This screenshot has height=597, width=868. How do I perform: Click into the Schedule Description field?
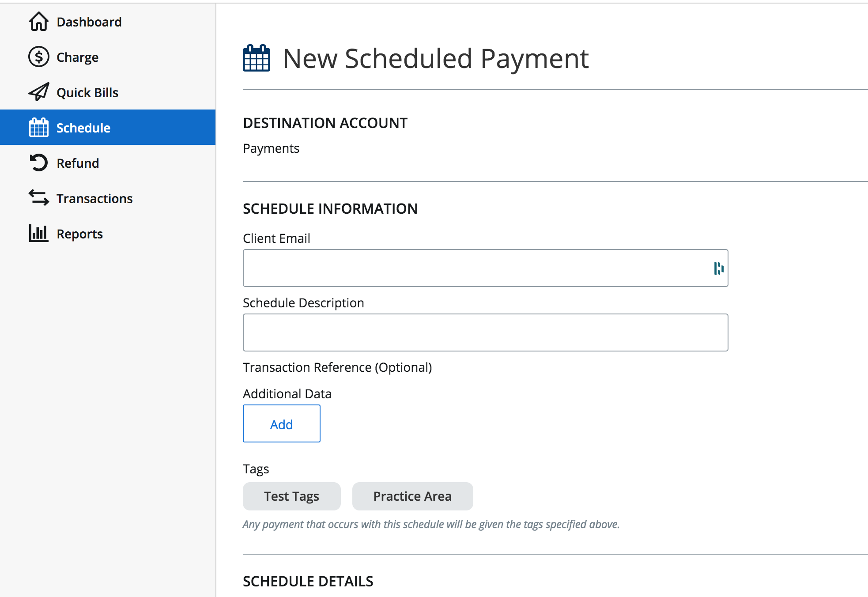(485, 333)
